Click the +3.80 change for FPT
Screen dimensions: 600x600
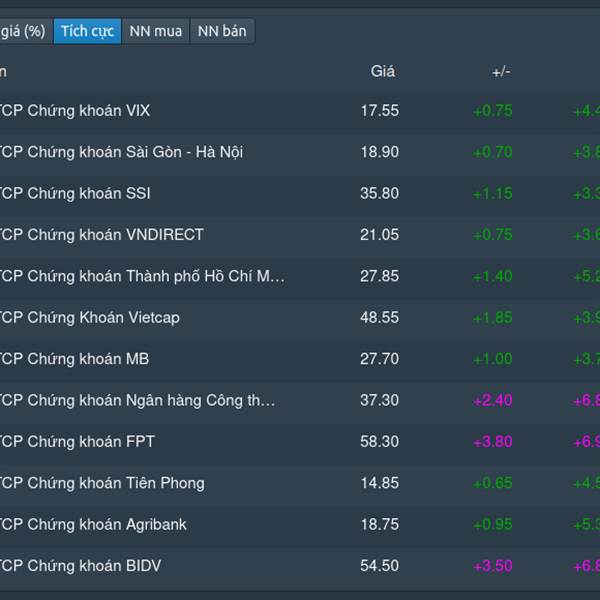coord(492,442)
